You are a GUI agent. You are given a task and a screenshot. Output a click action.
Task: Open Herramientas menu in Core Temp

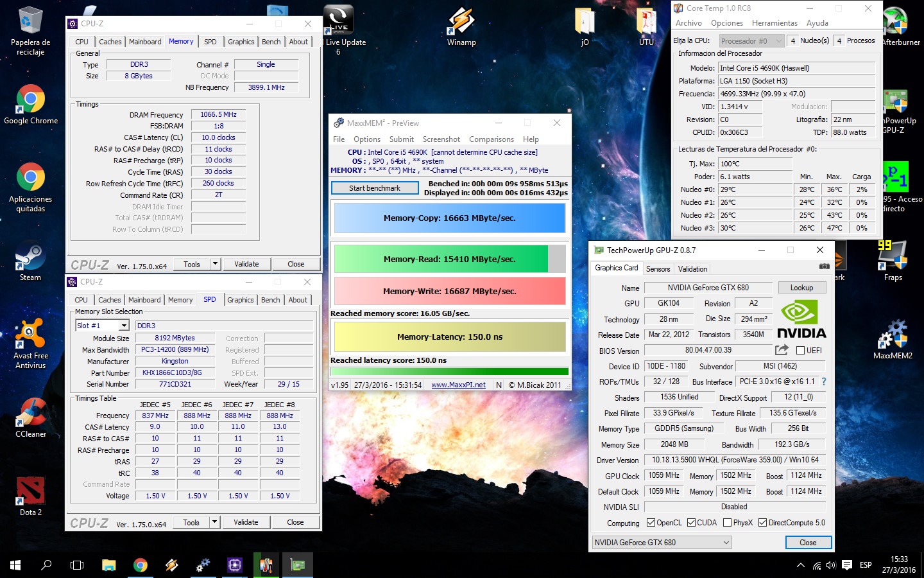click(774, 23)
